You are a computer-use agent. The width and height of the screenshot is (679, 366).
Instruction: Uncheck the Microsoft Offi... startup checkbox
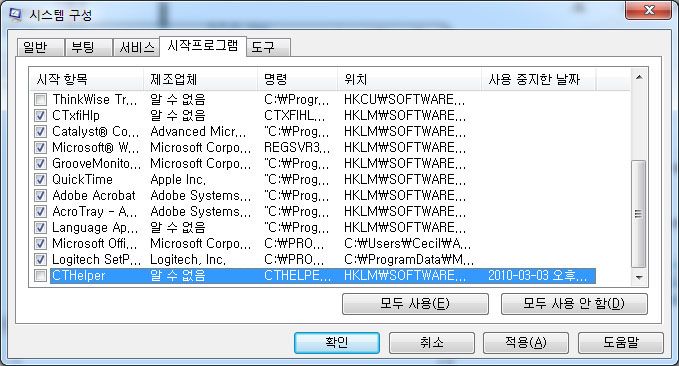point(40,244)
